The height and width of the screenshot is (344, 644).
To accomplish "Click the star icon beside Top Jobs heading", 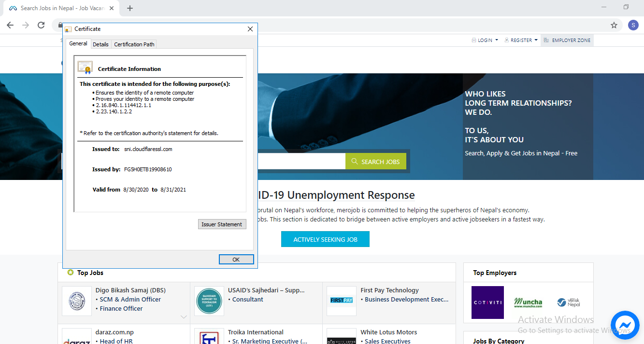I will point(72,273).
